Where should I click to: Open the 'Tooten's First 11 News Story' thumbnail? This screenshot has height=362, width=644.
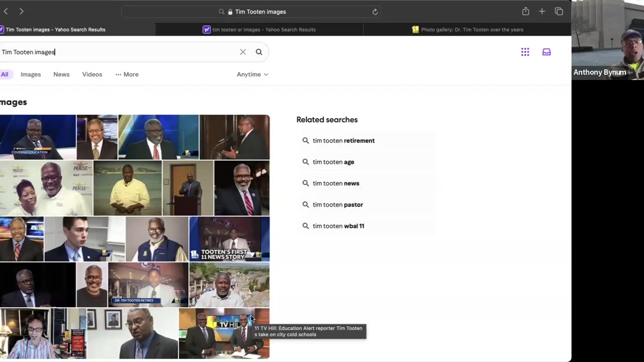pyautogui.click(x=229, y=239)
